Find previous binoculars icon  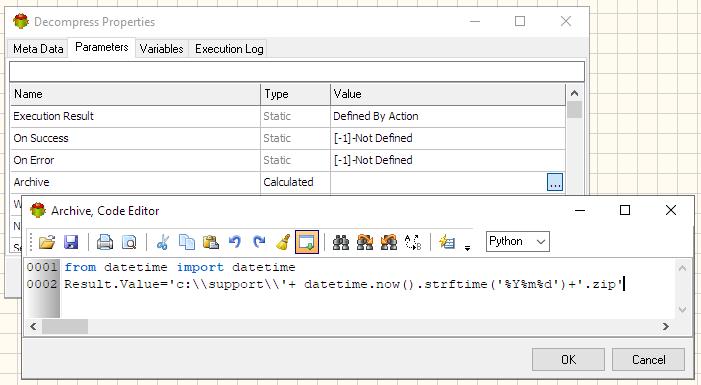pyautogui.click(x=389, y=242)
